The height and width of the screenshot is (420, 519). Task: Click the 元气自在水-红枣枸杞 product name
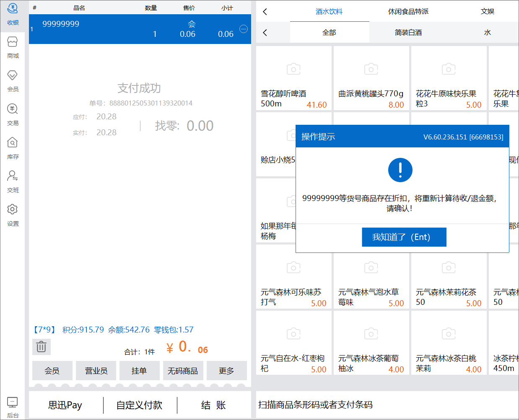pyautogui.click(x=293, y=363)
